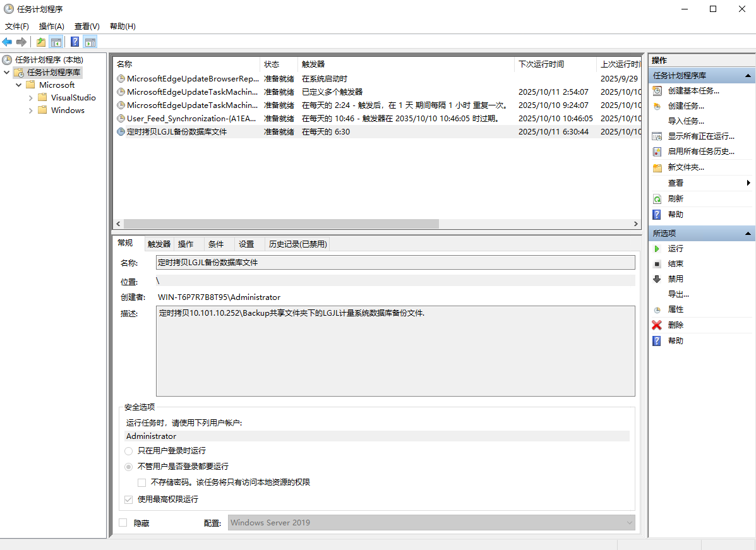
Task: Open the Configure for (配置) dropdown
Action: [628, 523]
